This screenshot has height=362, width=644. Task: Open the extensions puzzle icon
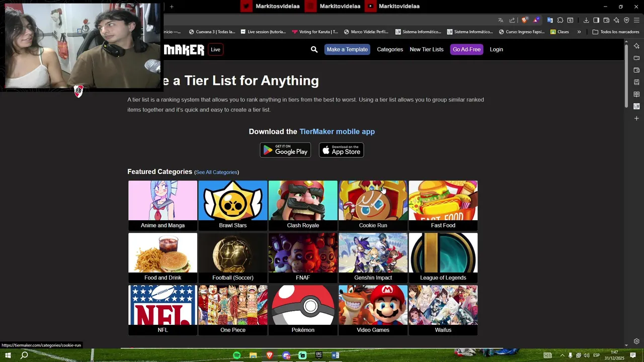click(x=560, y=20)
